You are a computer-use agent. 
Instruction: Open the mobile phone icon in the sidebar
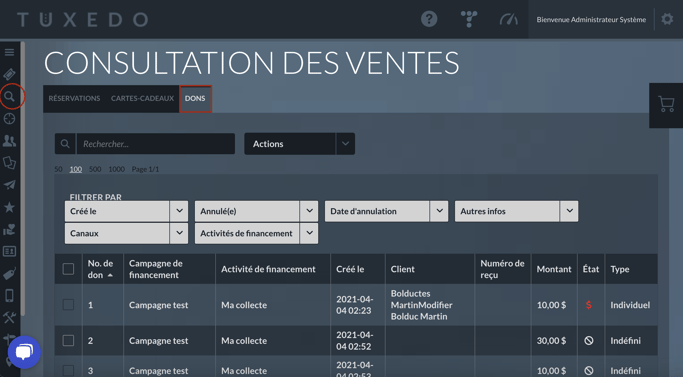coord(9,295)
